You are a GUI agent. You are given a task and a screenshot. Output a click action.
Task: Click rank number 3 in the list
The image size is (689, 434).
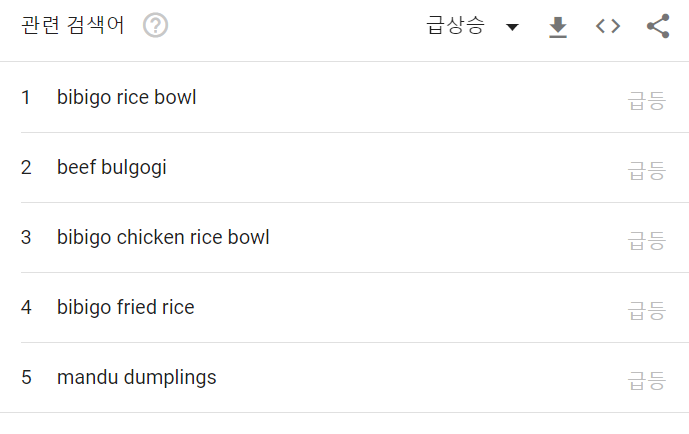pos(26,238)
